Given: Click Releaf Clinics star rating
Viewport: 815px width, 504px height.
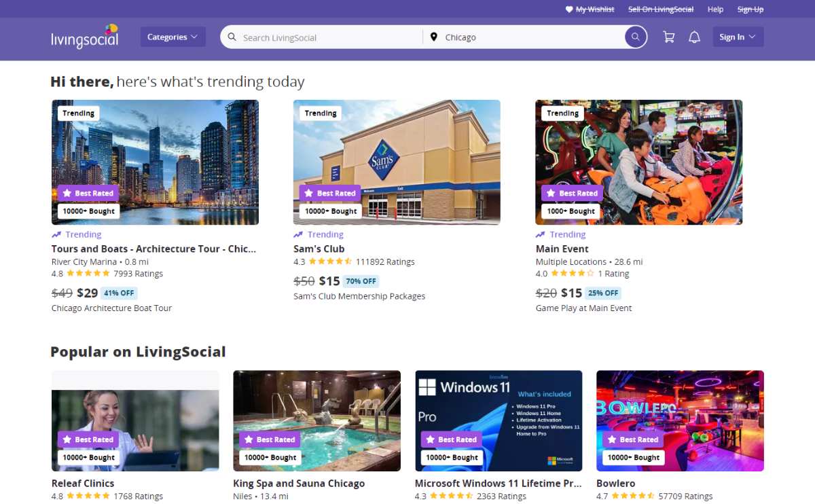Looking at the screenshot, I should 88,497.
